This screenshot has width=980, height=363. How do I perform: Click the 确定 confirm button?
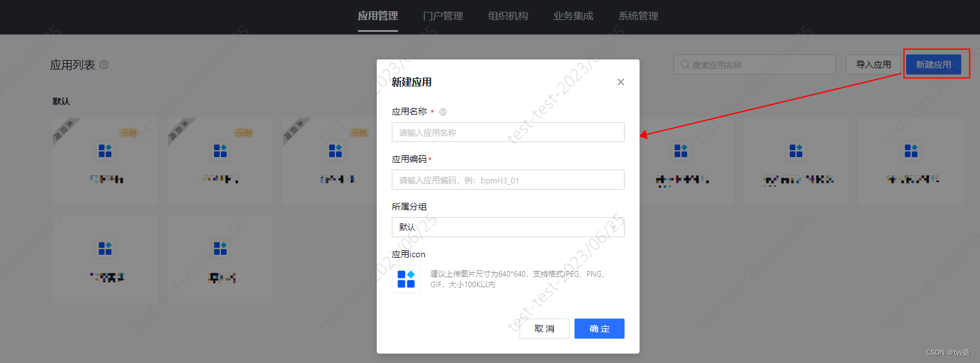tap(598, 329)
